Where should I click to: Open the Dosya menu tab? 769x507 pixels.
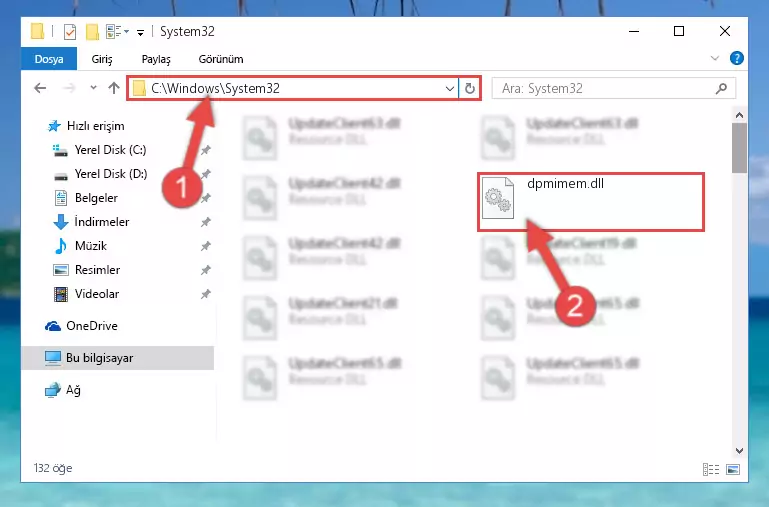coord(49,59)
